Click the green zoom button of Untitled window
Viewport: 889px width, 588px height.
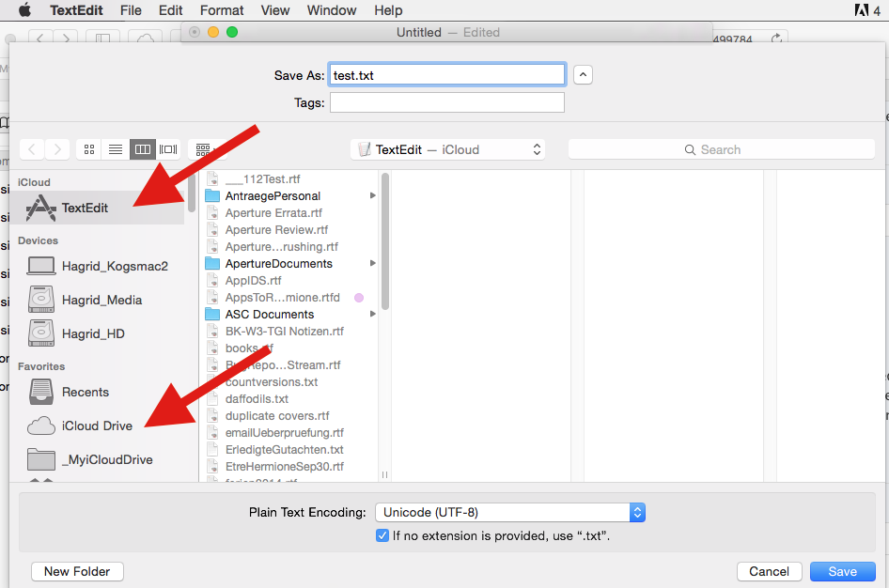(232, 32)
